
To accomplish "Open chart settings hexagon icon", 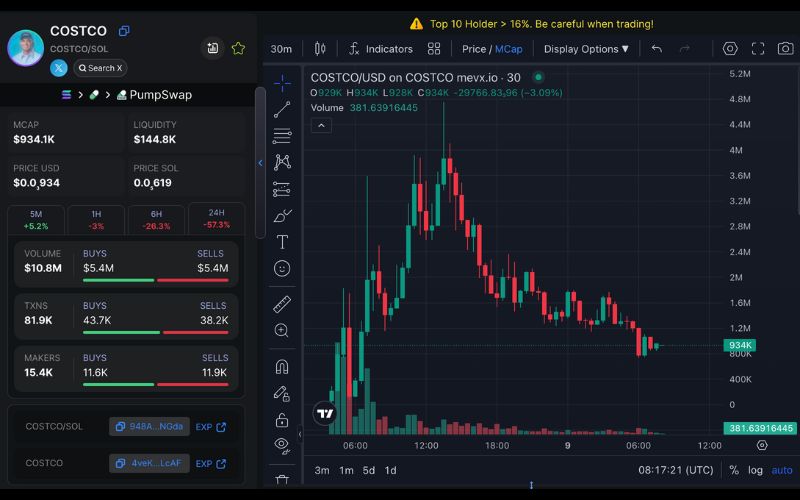I will coord(730,48).
